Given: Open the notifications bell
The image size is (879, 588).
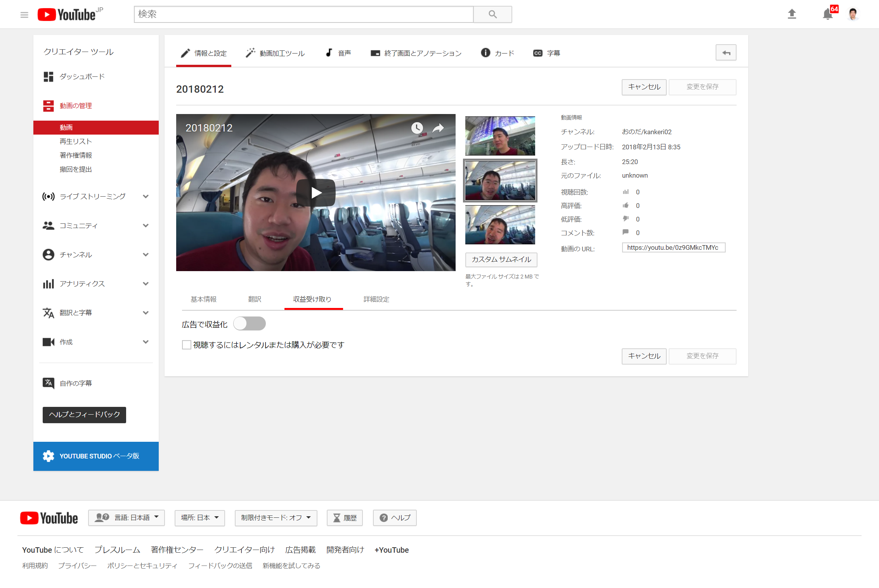Looking at the screenshot, I should pos(827,14).
